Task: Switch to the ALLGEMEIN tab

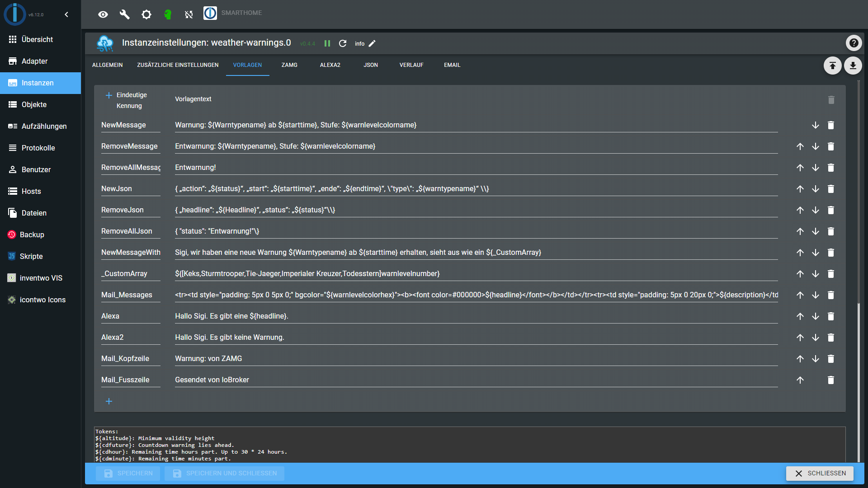Action: [x=108, y=65]
